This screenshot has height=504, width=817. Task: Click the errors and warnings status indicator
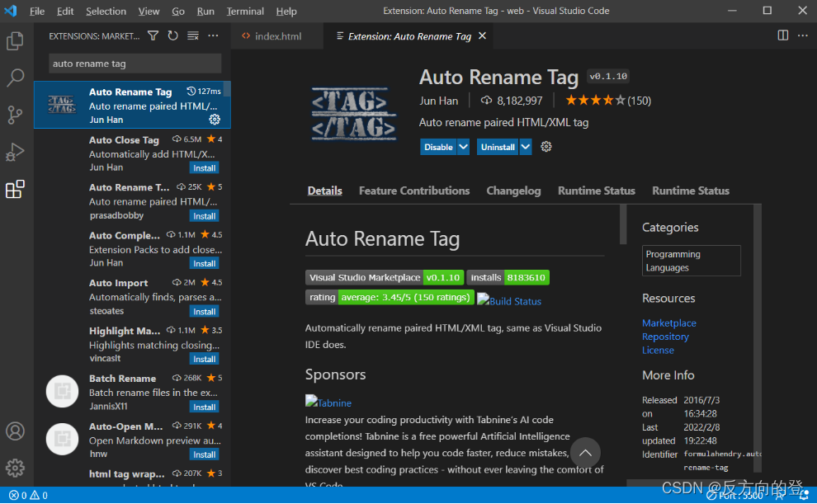tap(28, 495)
